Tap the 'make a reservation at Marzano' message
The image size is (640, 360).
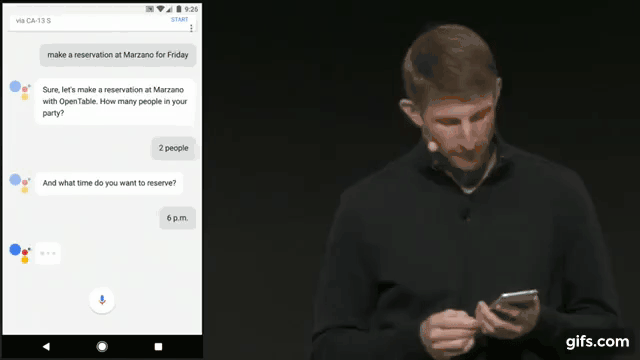118,55
